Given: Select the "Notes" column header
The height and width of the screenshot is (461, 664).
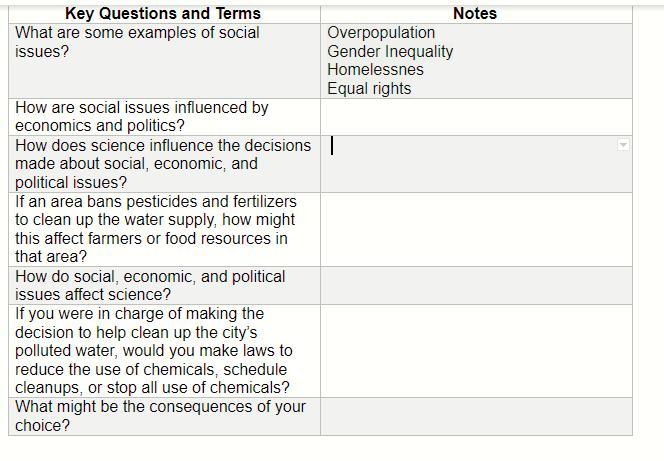Looking at the screenshot, I should tap(475, 14).
